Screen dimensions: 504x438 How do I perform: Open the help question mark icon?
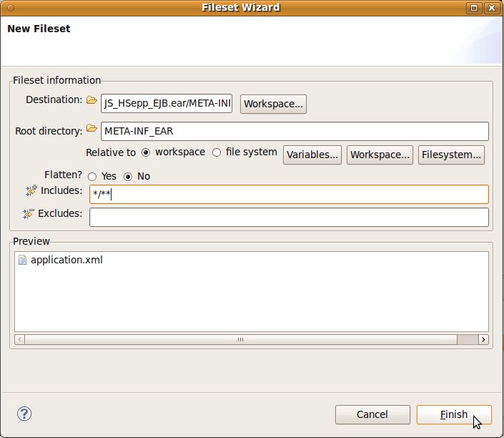24,414
